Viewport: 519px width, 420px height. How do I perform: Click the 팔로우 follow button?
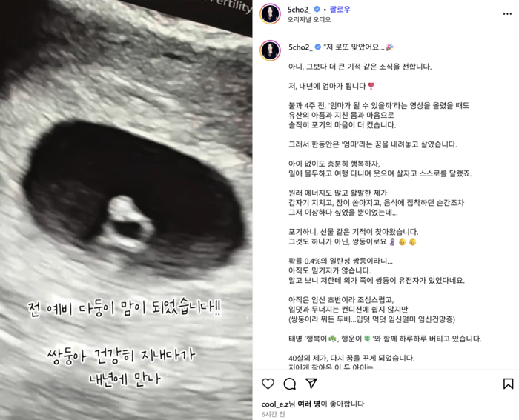pyautogui.click(x=340, y=10)
